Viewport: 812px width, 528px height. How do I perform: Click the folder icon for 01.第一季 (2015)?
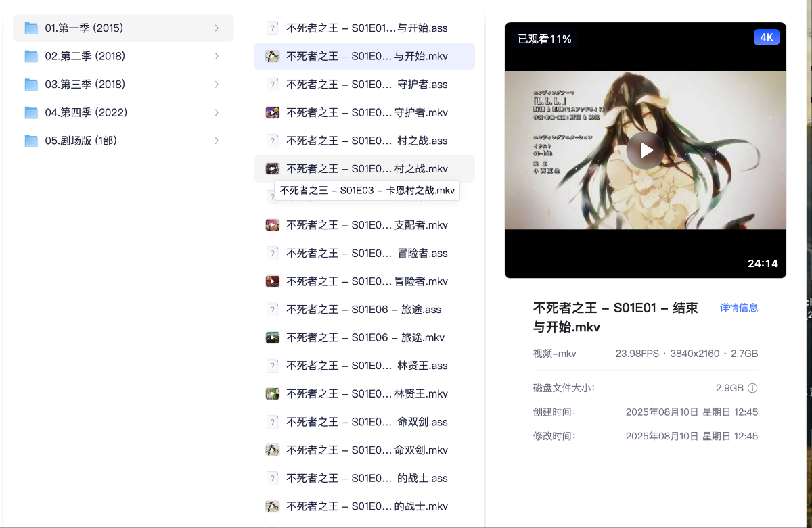pyautogui.click(x=31, y=28)
